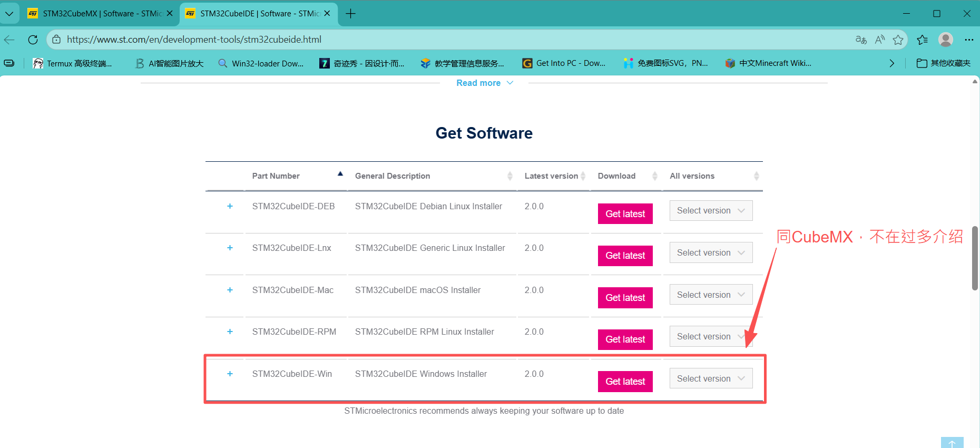
Task: Open a new tab with plus icon
Action: coord(350,14)
